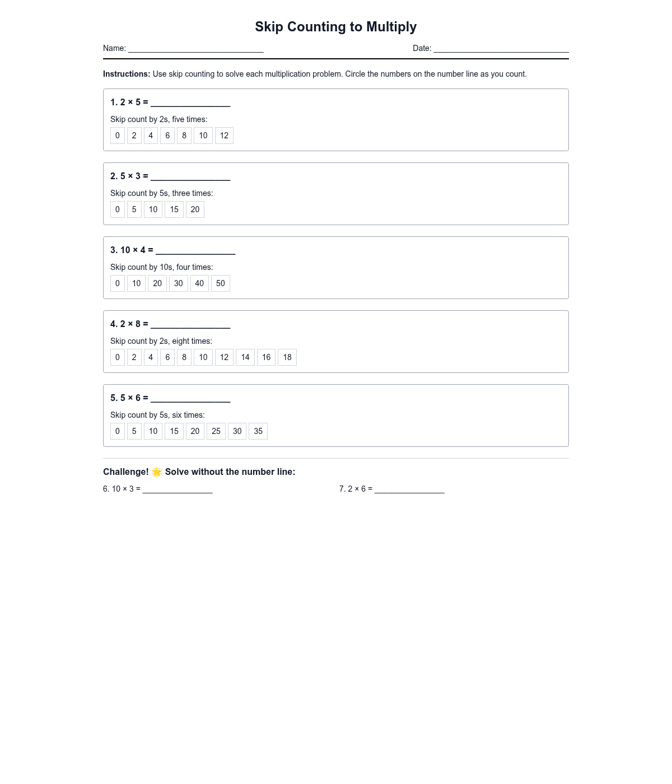Click the answer blank for 2 × 5
This screenshot has width=672, height=784.
coord(190,102)
